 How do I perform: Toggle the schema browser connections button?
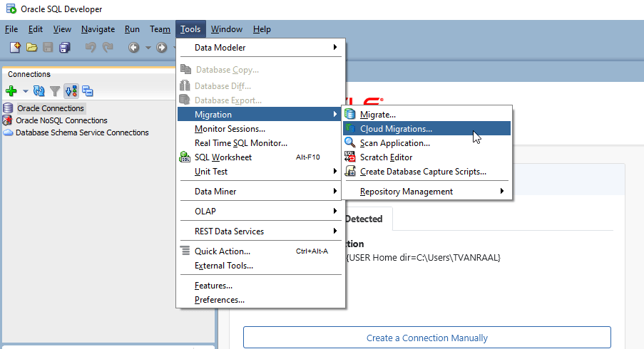pyautogui.click(x=71, y=91)
